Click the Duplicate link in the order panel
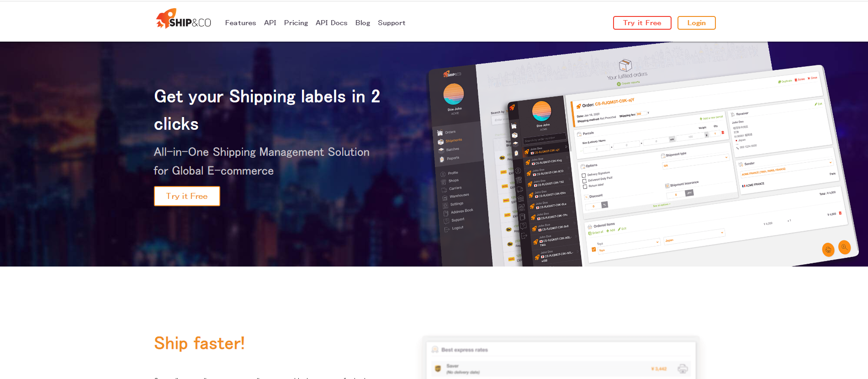Screen dimensions: 868x379 785,81
